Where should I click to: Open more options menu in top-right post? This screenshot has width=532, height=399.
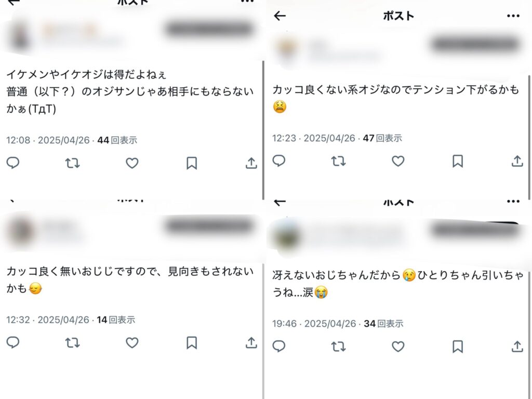click(513, 16)
